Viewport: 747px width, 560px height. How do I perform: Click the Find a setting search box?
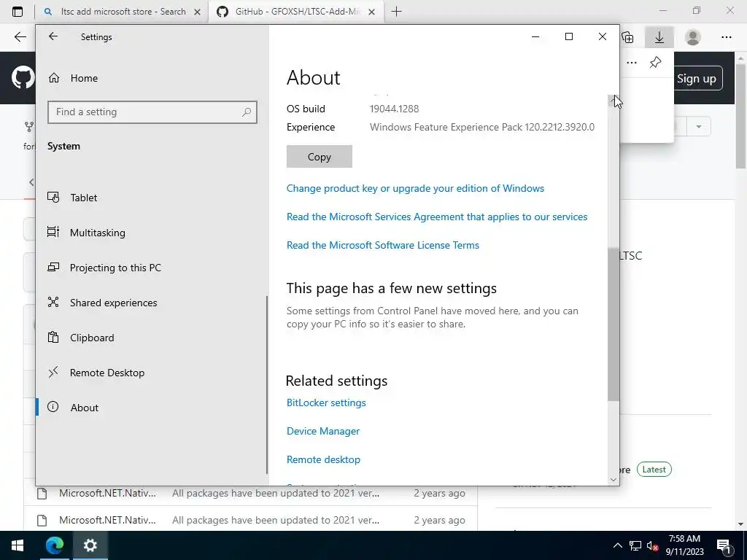[x=152, y=112]
